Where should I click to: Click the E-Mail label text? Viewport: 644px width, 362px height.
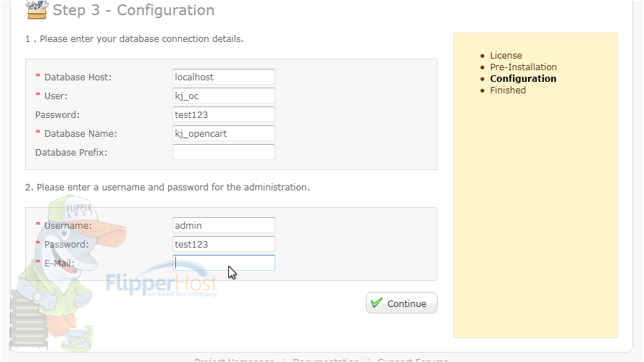click(x=59, y=263)
